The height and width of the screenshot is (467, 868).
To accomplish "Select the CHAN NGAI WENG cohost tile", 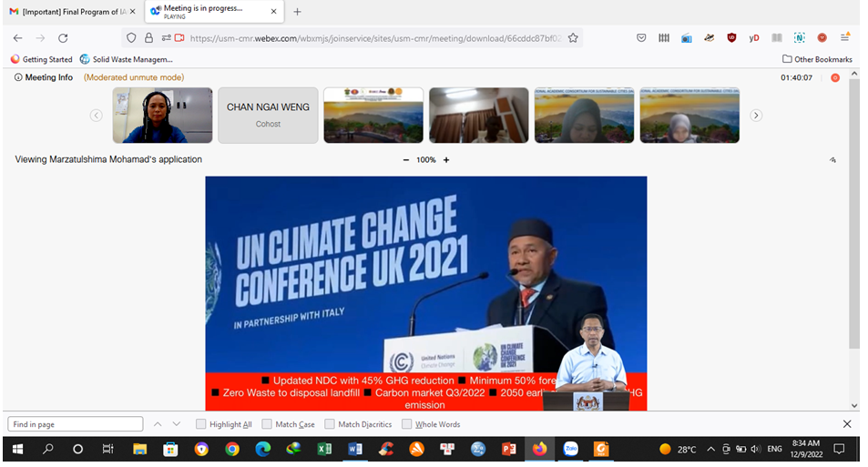I will coord(268,115).
